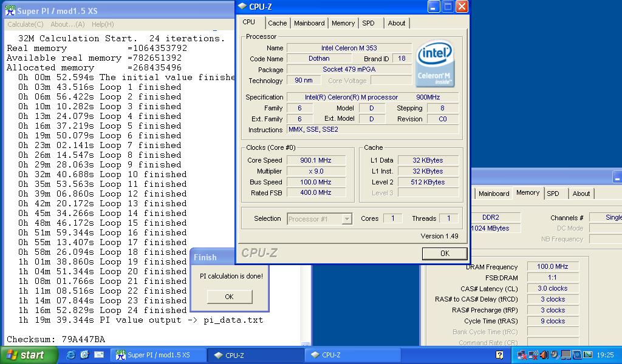Open the Calculate(C) menu in Super PI
This screenshot has height=364, width=622.
tap(26, 24)
